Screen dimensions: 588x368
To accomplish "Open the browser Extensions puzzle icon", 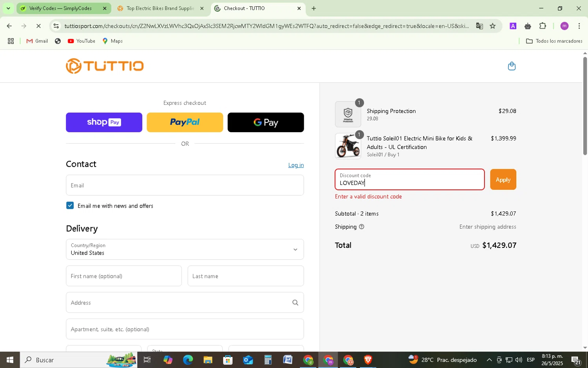I will tap(543, 26).
